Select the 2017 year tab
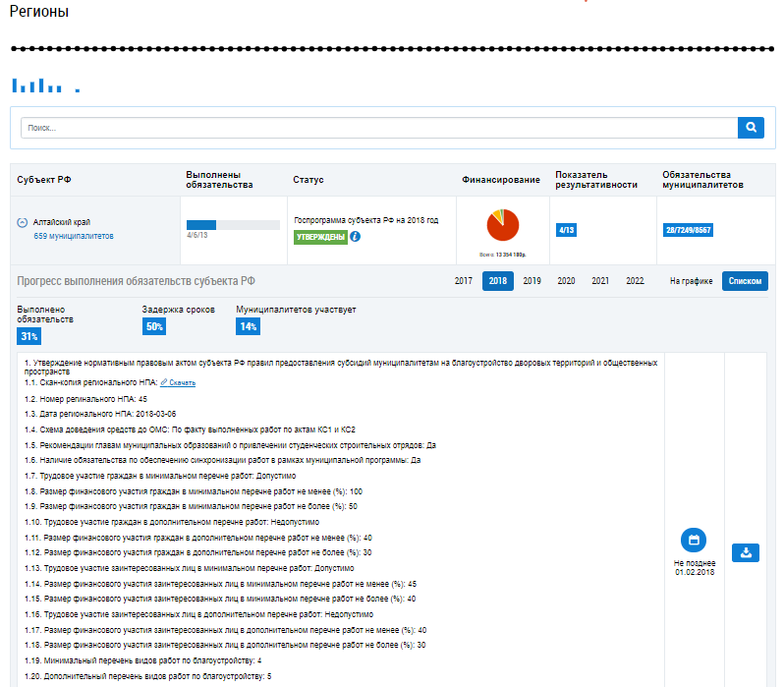This screenshot has height=687, width=784. coord(463,281)
